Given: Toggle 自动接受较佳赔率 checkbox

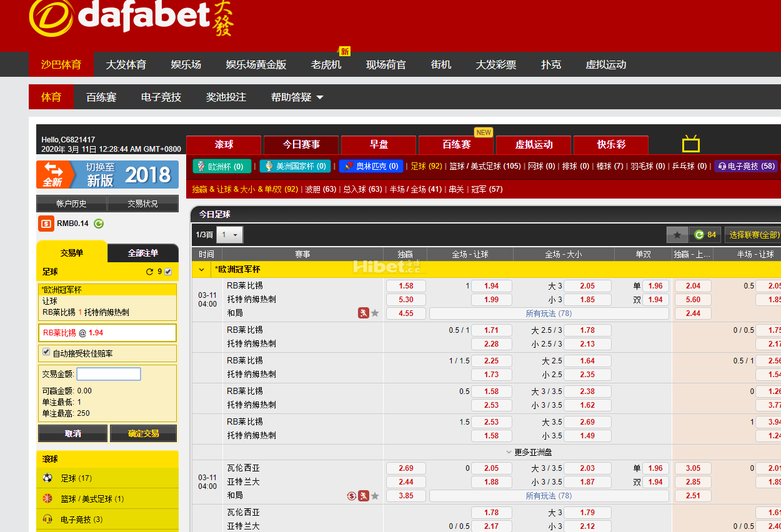Looking at the screenshot, I should [46, 352].
